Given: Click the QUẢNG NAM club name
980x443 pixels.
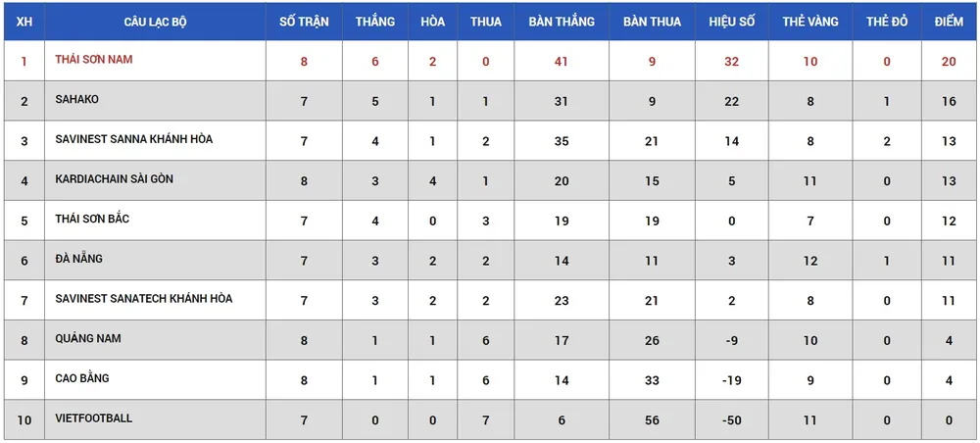Looking at the screenshot, I should point(87,339).
